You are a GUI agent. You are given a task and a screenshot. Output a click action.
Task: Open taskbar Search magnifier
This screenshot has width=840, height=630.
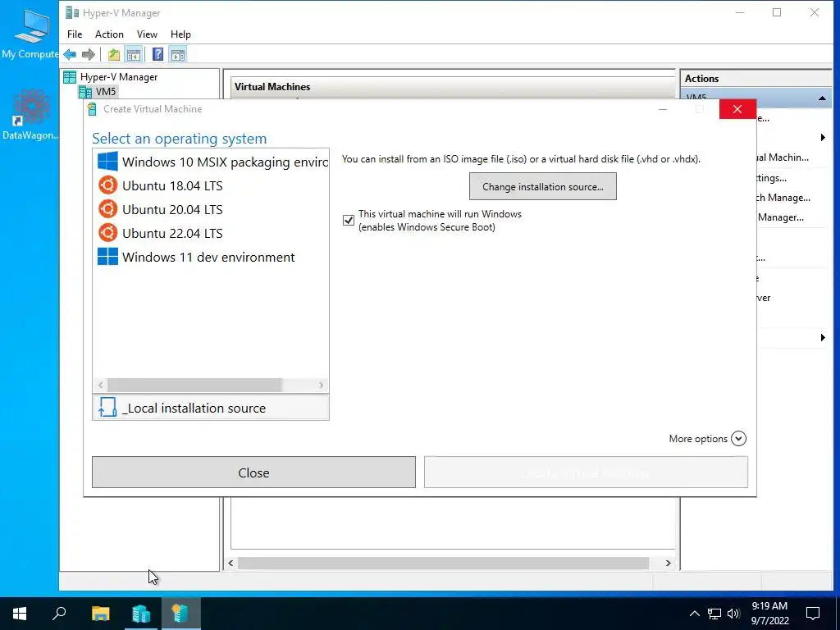(x=59, y=614)
